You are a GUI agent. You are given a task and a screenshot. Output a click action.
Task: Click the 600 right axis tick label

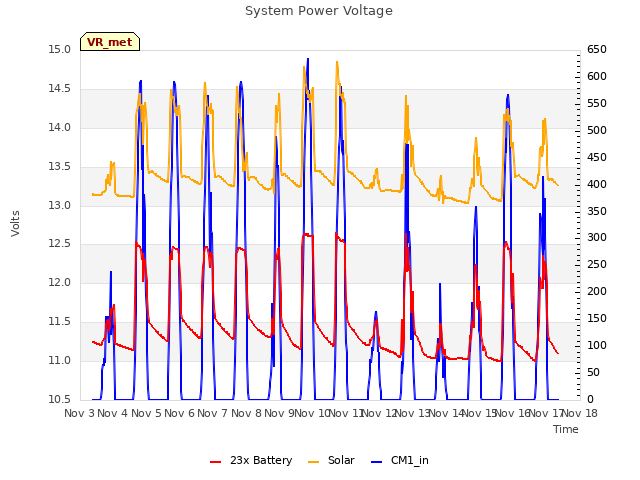597,77
